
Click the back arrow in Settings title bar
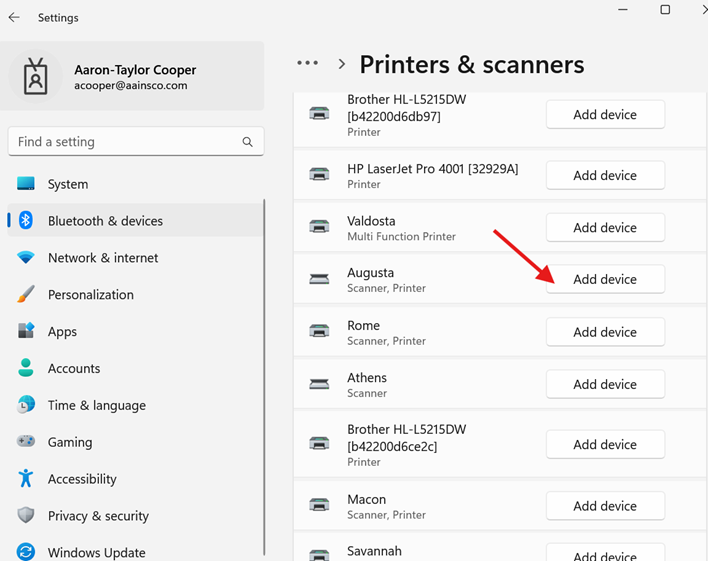(14, 17)
